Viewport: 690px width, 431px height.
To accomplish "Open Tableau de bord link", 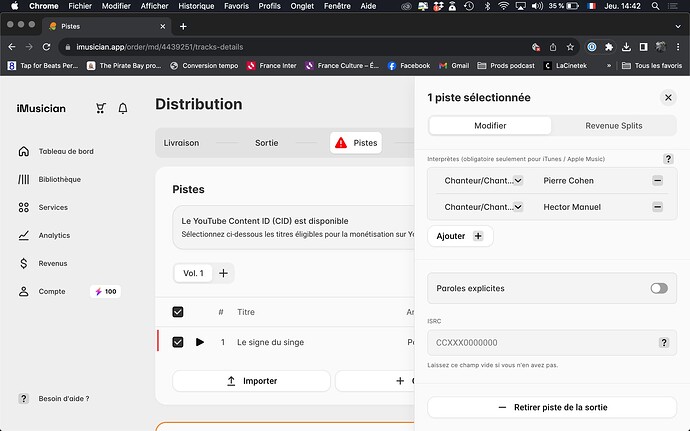I will [x=66, y=151].
